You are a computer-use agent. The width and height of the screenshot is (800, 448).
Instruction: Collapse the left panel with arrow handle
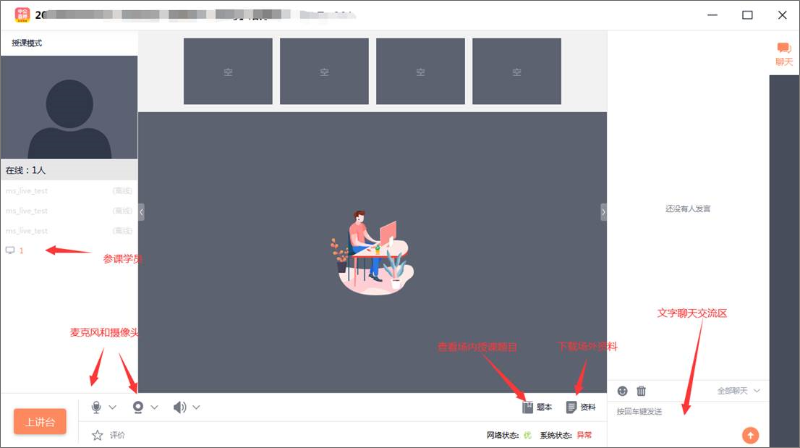[x=142, y=212]
